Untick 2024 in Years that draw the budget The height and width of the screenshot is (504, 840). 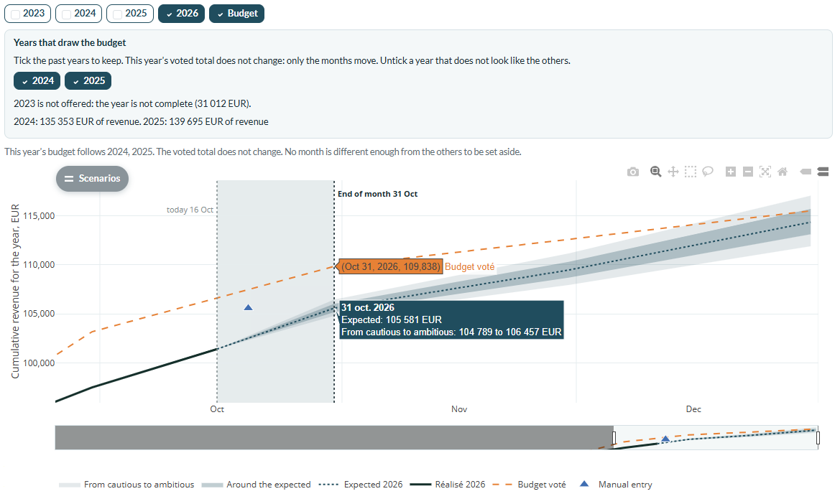click(x=37, y=81)
